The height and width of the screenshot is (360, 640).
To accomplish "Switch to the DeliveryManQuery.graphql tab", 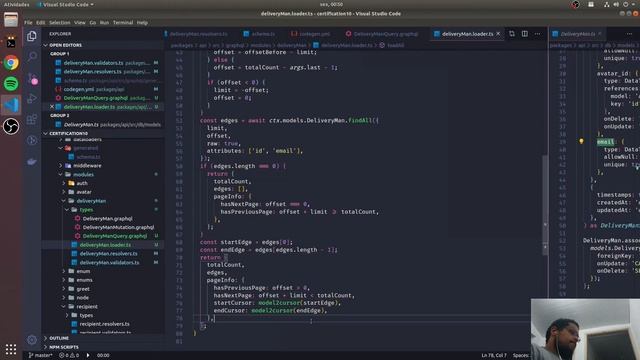I will pyautogui.click(x=382, y=34).
